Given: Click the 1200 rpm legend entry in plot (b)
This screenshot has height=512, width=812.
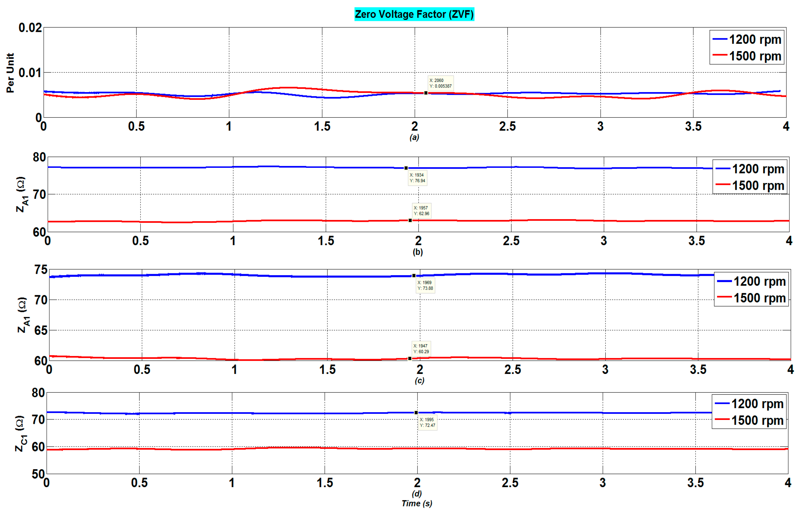Looking at the screenshot, I should click(x=758, y=169).
